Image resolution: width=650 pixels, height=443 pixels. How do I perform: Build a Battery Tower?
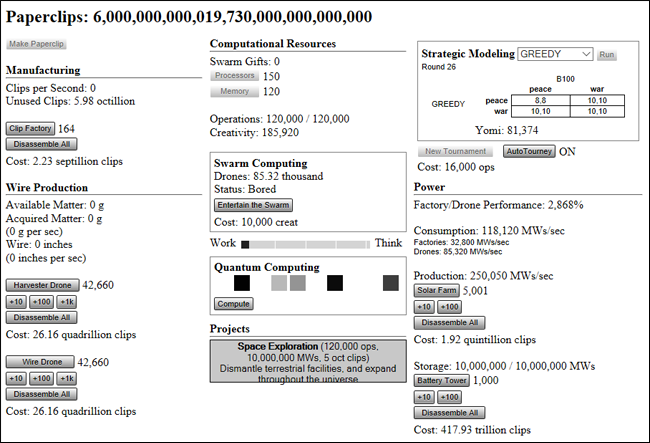coord(442,381)
